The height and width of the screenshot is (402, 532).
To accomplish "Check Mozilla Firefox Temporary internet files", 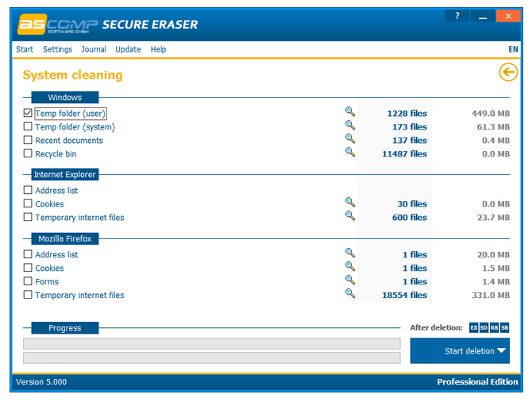I will click(x=28, y=295).
